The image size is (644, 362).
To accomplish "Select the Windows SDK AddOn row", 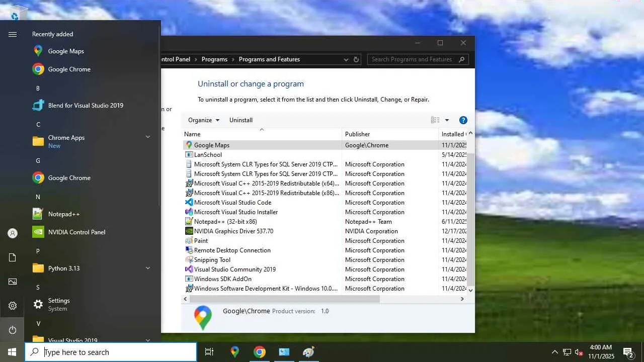I will click(x=325, y=279).
